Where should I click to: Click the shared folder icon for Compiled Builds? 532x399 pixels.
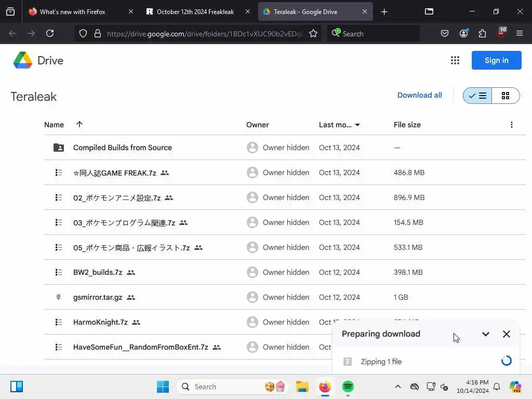pos(59,148)
